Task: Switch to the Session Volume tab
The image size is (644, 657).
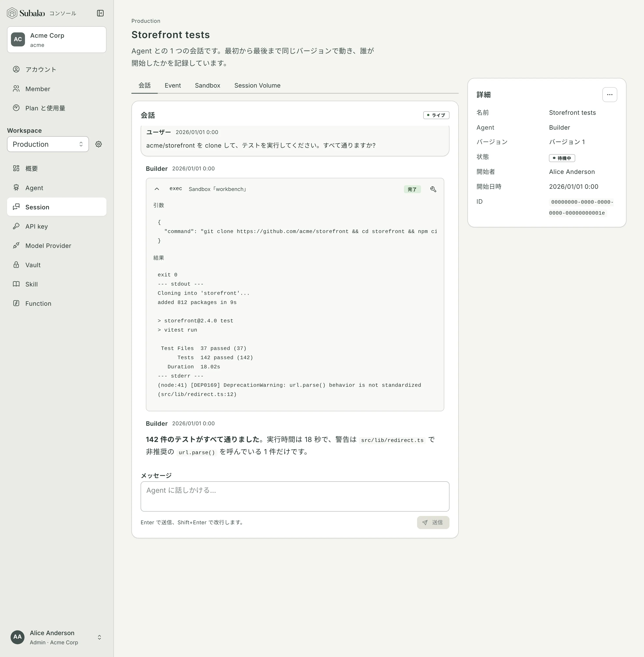Action: (257, 86)
